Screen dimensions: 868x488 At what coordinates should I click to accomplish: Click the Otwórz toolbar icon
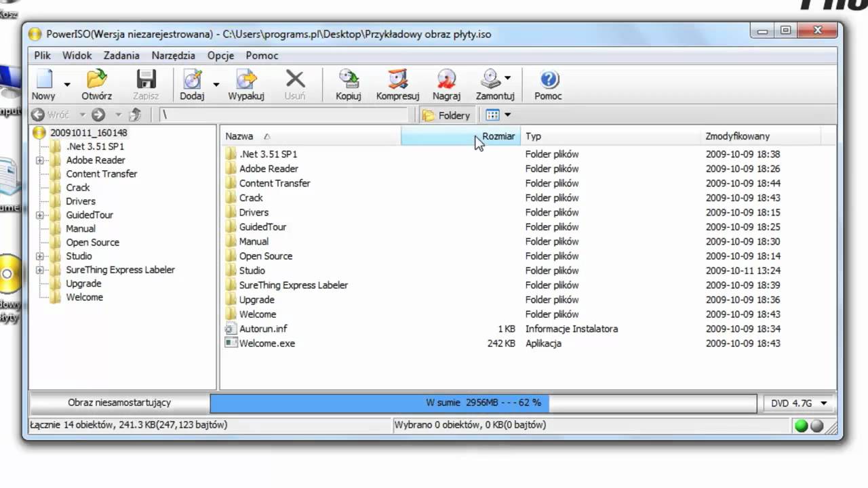[x=97, y=79]
